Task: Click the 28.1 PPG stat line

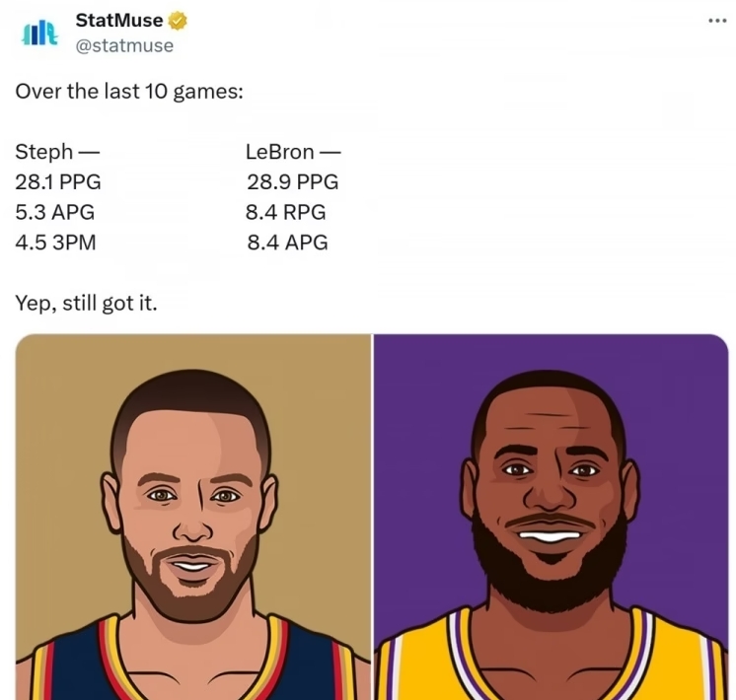Action: pos(58,181)
